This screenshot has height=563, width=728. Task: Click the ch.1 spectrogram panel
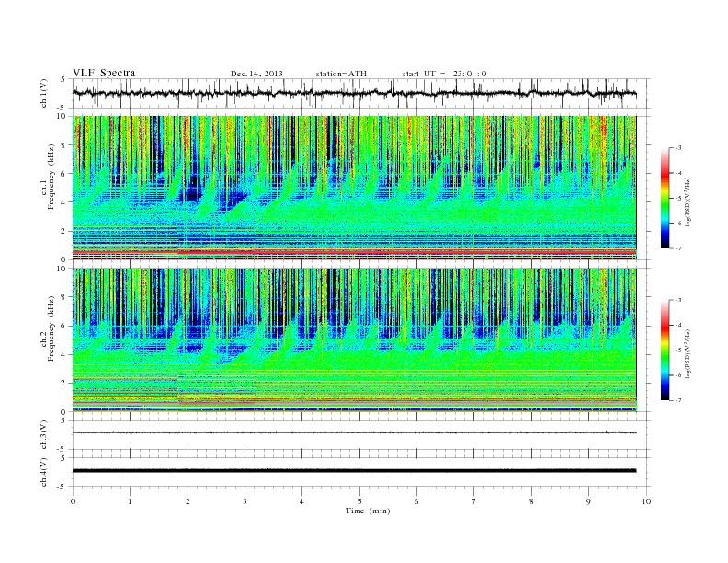pos(354,188)
